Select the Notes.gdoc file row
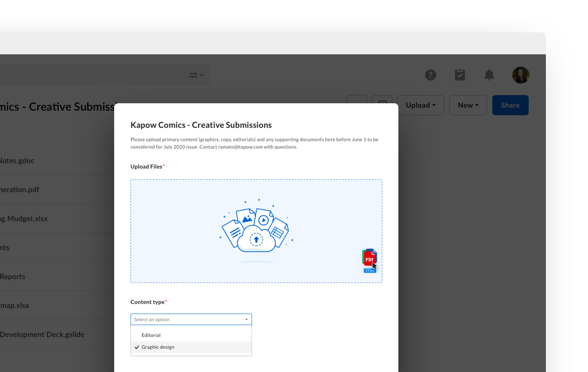 click(x=18, y=161)
